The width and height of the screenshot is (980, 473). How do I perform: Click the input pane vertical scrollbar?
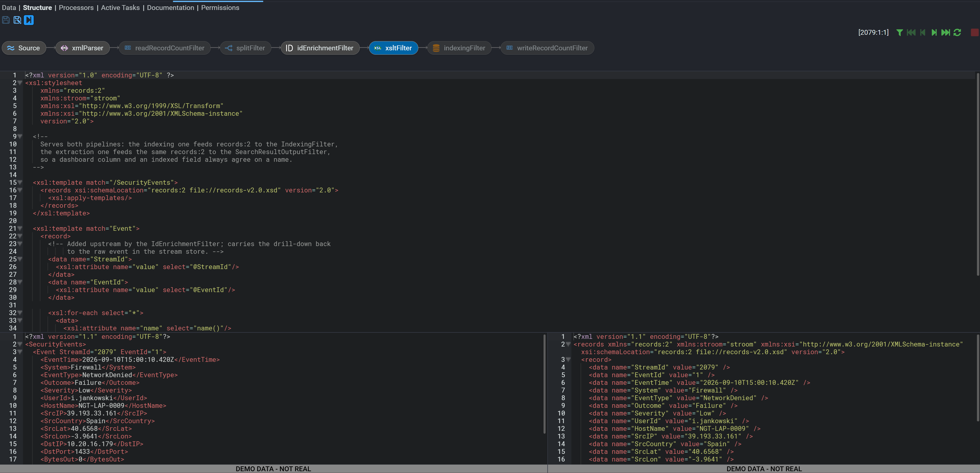tap(545, 384)
